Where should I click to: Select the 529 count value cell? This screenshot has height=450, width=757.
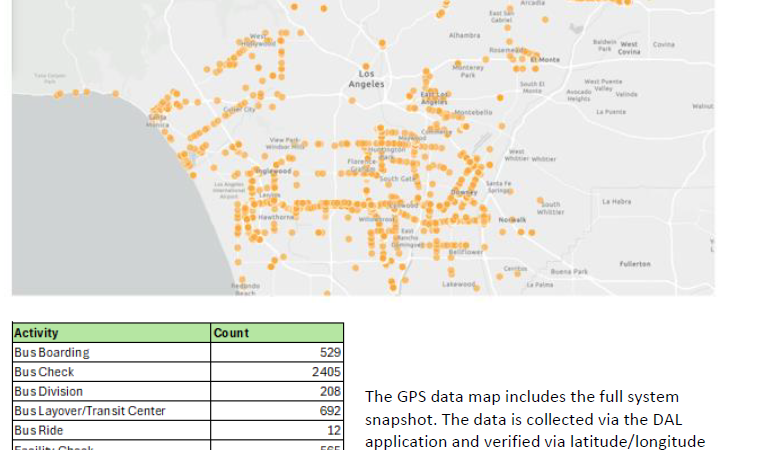pos(277,353)
